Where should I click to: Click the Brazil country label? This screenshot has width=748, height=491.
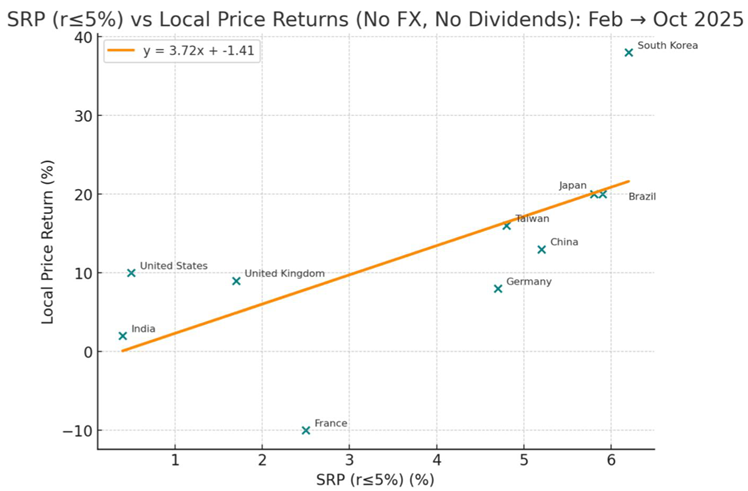point(642,197)
